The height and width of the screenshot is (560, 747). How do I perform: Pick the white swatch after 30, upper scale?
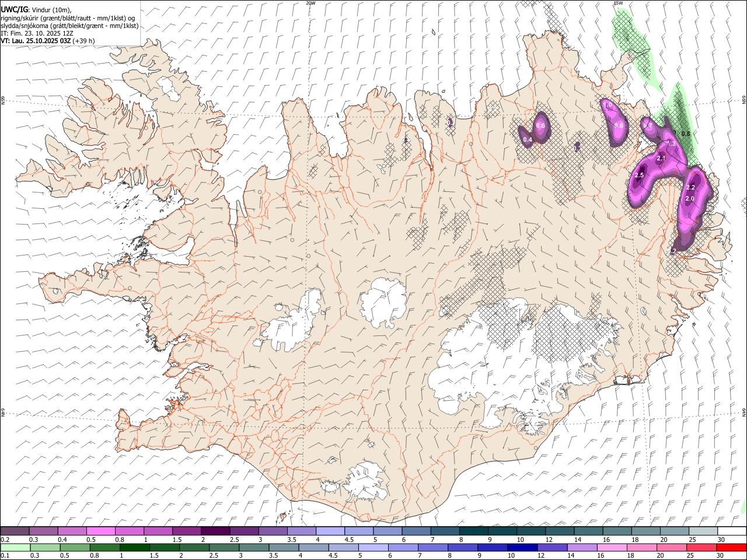(732, 531)
